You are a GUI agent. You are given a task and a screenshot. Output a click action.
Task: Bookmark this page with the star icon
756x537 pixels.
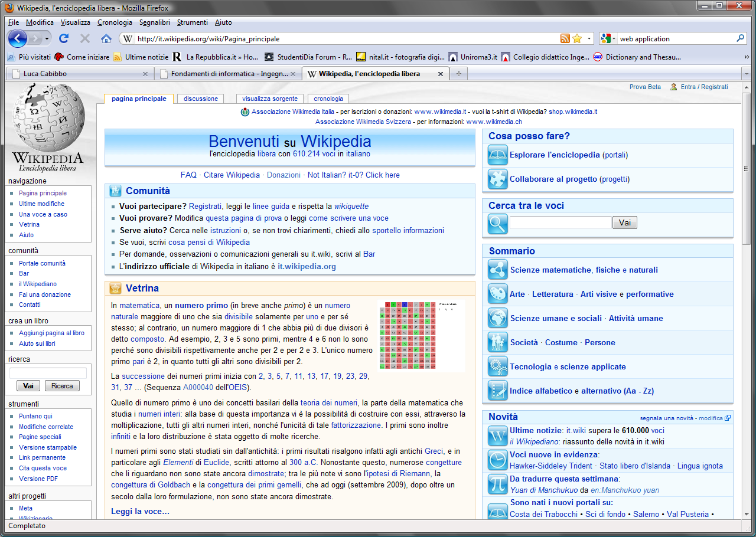coord(577,38)
